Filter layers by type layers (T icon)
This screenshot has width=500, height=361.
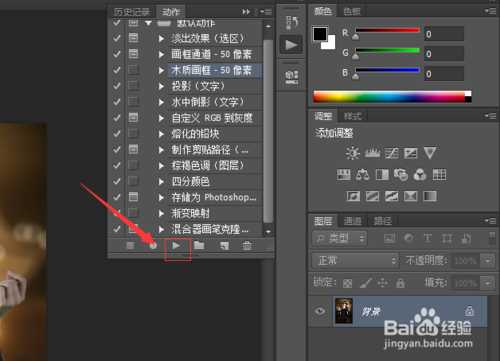tap(428, 238)
